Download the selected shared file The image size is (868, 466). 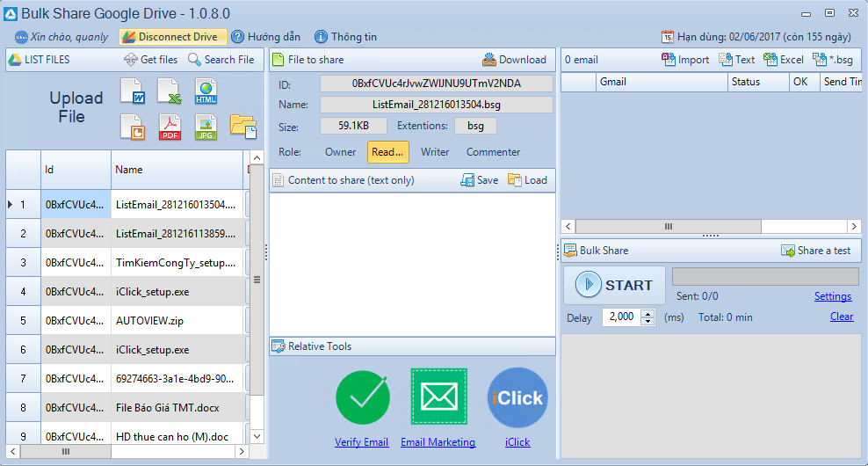click(514, 59)
